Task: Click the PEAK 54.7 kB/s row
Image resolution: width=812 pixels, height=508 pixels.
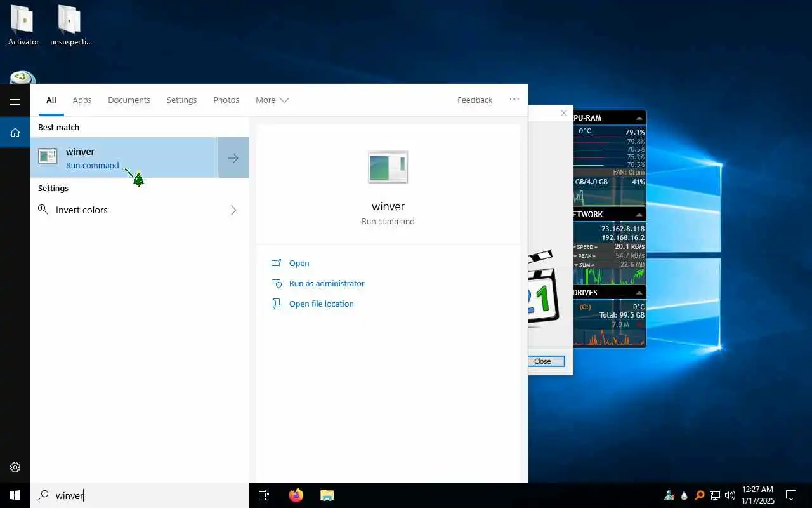Action: [x=609, y=255]
